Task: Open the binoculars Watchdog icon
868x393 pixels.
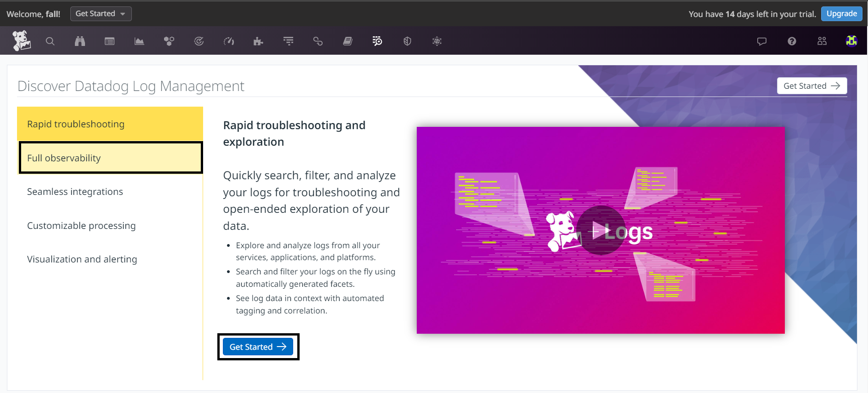Action: click(80, 41)
